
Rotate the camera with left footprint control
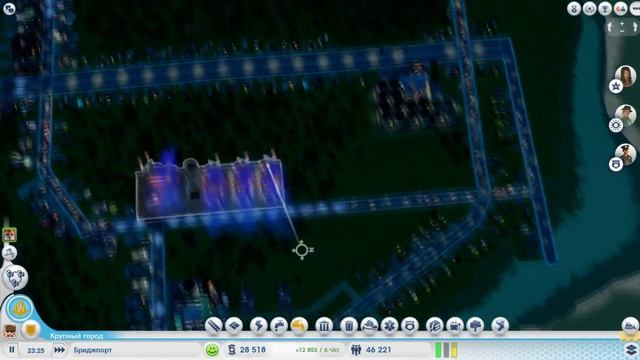point(610,27)
